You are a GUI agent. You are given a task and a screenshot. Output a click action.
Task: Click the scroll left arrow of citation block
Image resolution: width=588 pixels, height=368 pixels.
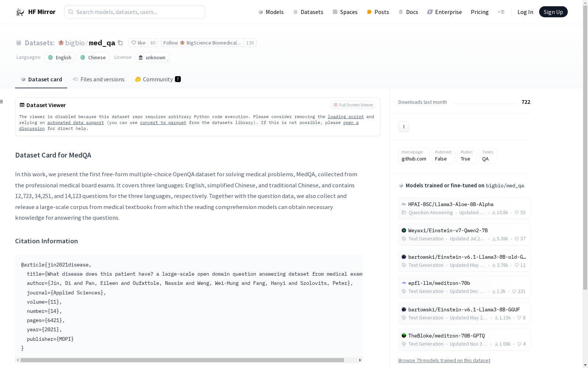[x=18, y=360]
